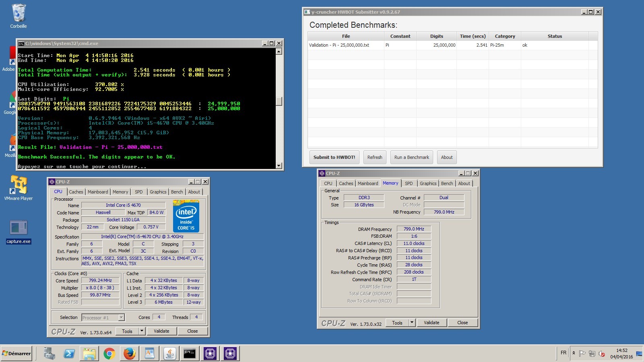644x362 pixels.
Task: Sort by the File column header
Action: [346, 36]
